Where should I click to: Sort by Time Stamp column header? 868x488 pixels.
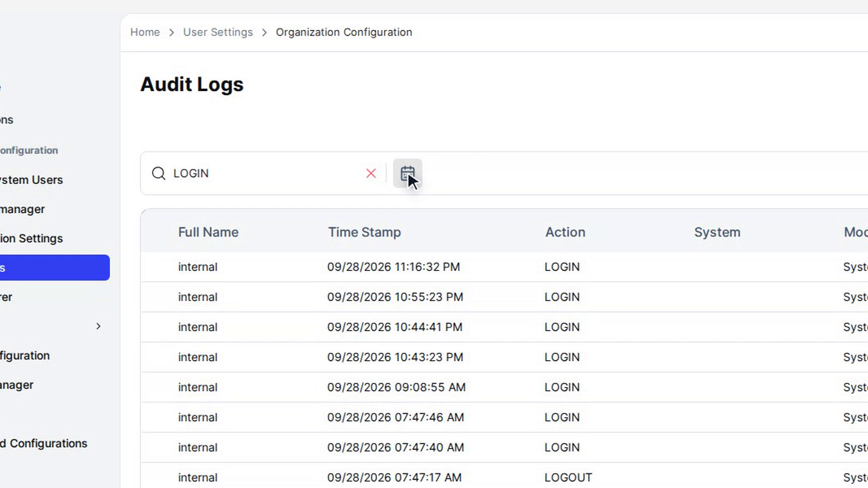point(364,232)
